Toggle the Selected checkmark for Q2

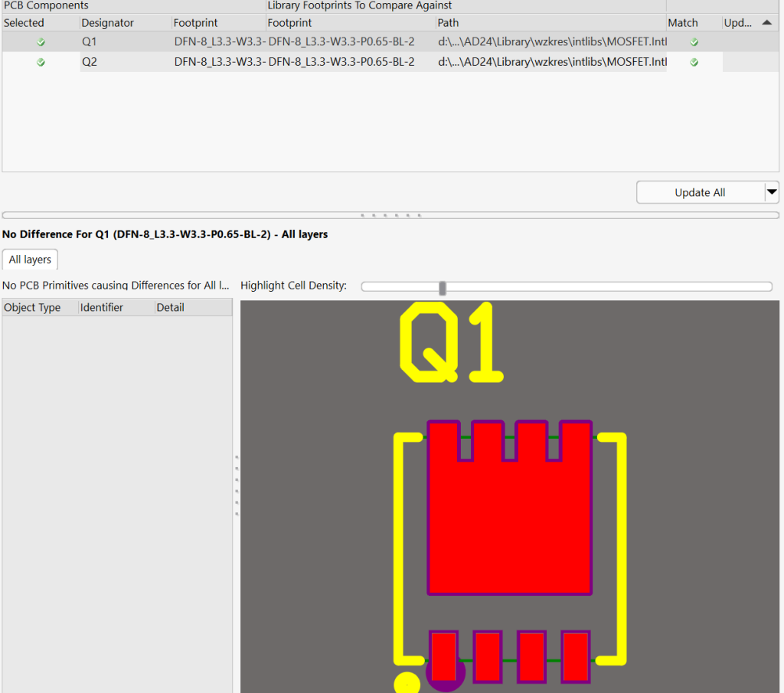click(x=41, y=62)
